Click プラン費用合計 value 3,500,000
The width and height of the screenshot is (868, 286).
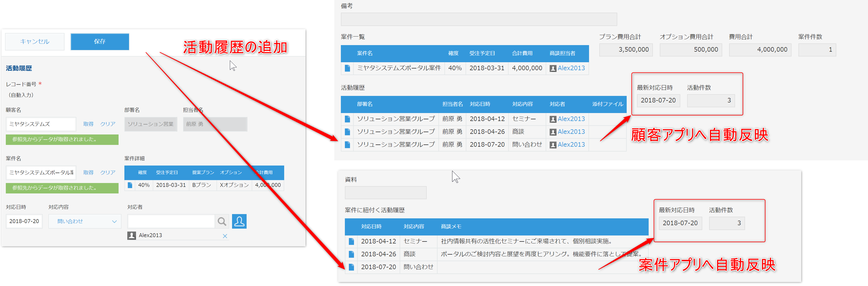point(626,50)
